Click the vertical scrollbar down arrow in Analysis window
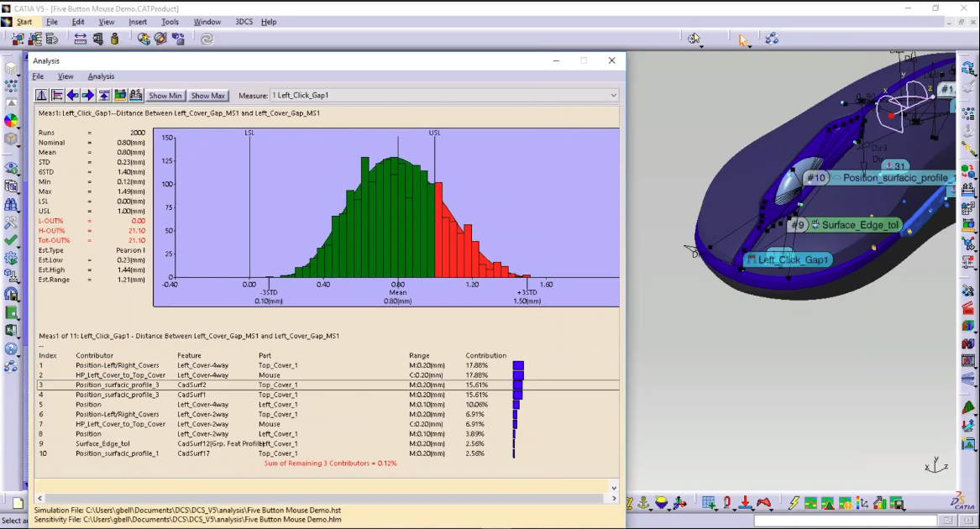Viewport: 980px width, 529px height. [614, 488]
